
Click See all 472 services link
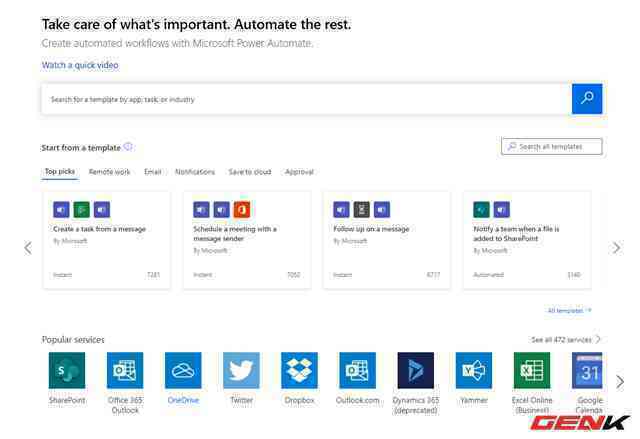pos(566,339)
